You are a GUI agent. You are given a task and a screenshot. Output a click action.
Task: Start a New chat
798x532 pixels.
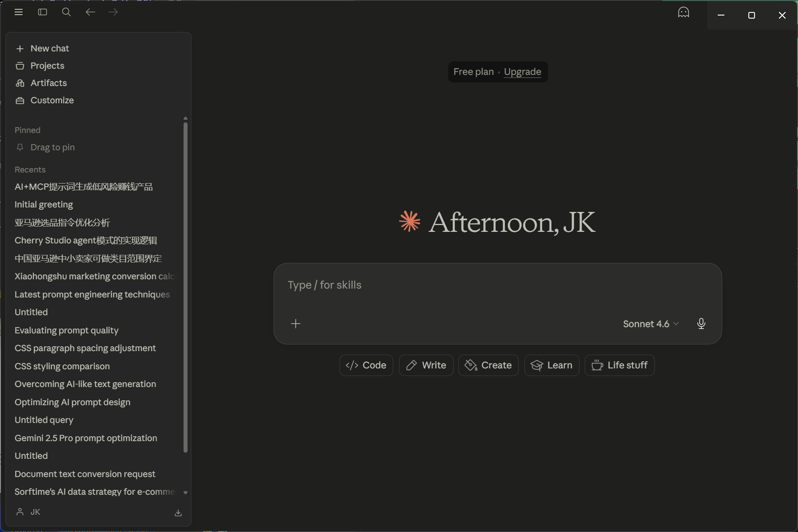point(50,48)
